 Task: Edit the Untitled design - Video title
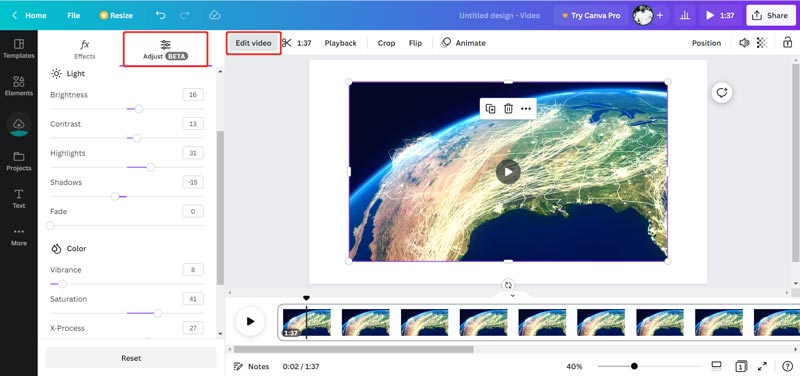pos(499,15)
